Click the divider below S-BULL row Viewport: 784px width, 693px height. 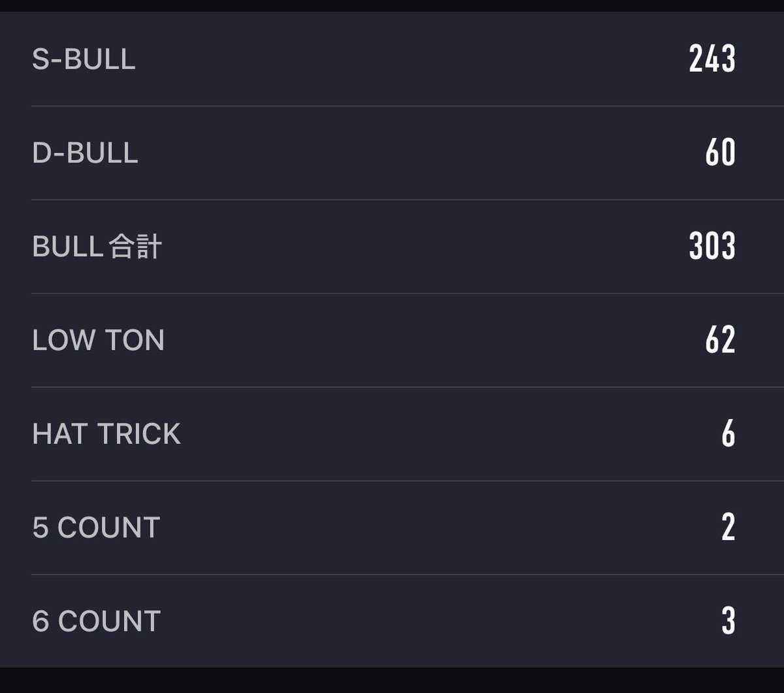(x=408, y=106)
